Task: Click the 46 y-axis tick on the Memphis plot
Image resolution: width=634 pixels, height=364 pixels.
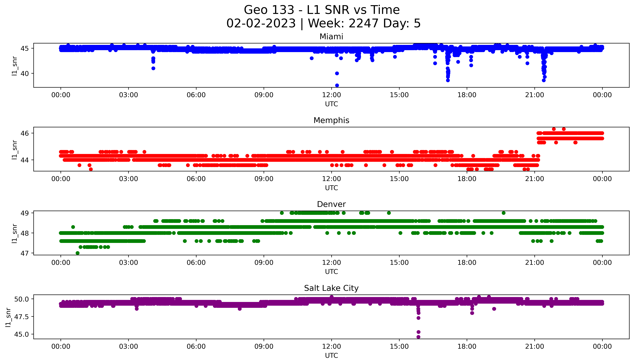Action: click(25, 133)
